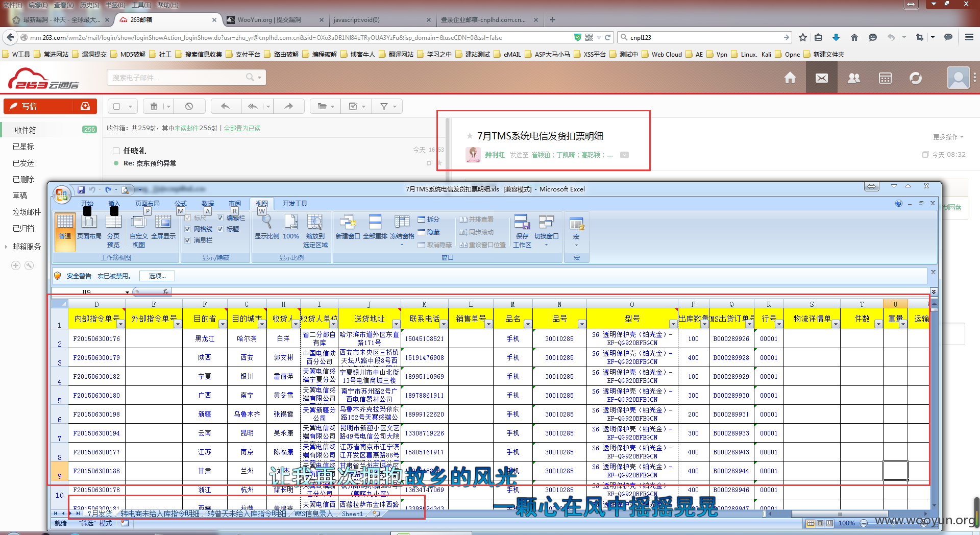
Task: Click the forward arrow icon in mail toolbar
Action: coord(289,106)
